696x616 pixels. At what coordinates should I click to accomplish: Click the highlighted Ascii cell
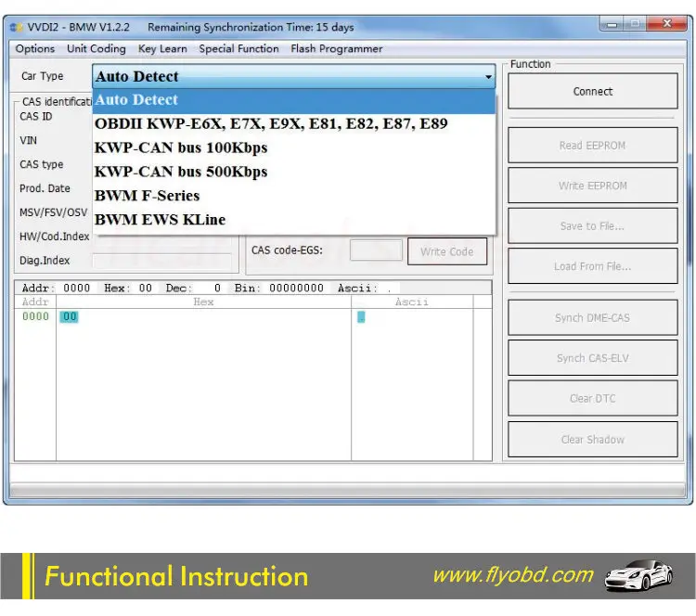pyautogui.click(x=361, y=317)
